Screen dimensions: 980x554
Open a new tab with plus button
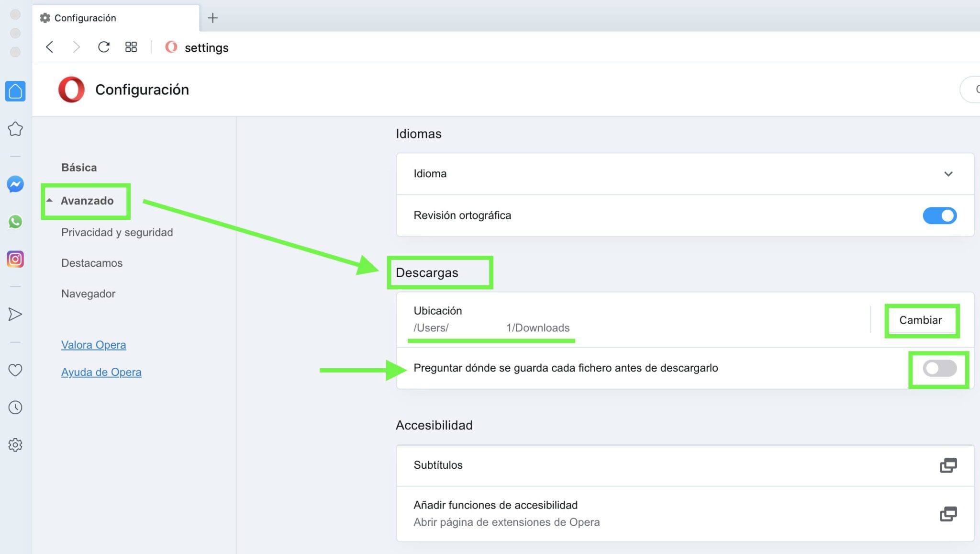213,18
